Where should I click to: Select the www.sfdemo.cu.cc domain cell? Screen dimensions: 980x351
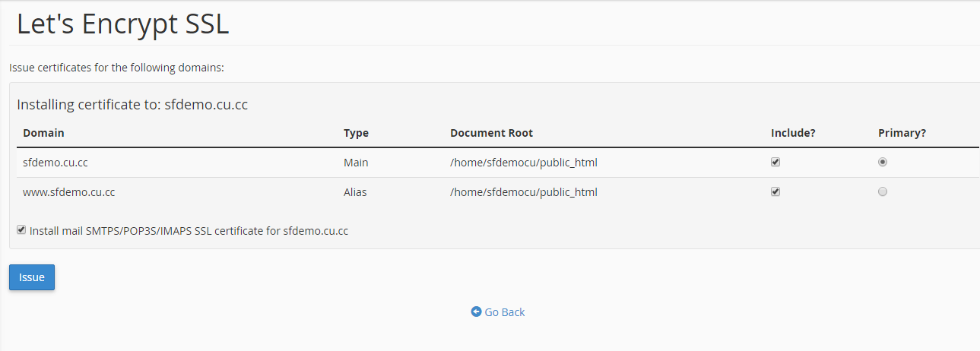coord(69,192)
